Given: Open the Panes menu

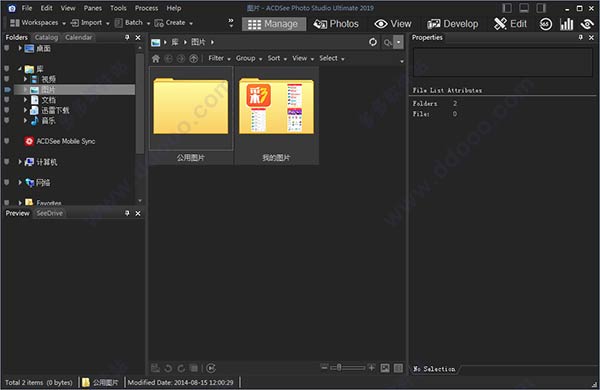Looking at the screenshot, I should click(x=93, y=8).
